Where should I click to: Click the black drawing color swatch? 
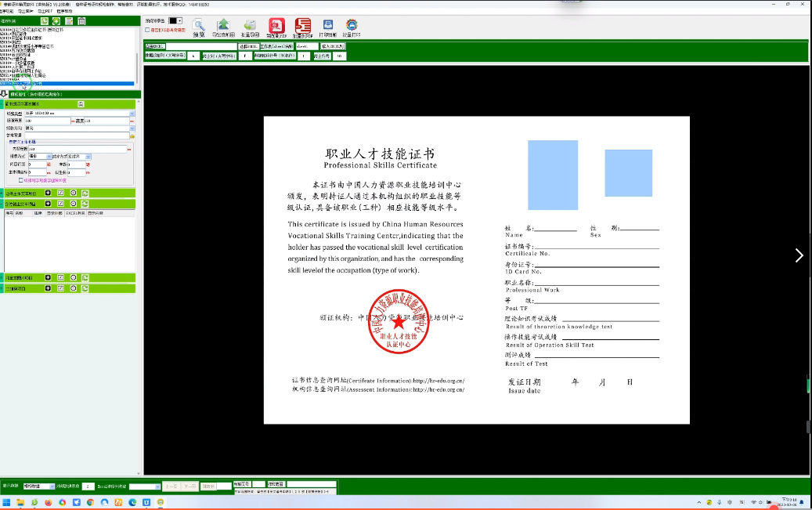[x=173, y=20]
